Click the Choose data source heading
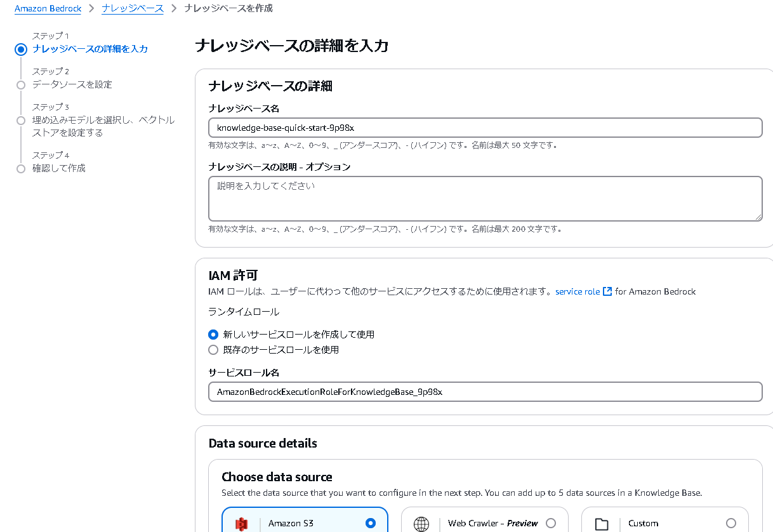 pyautogui.click(x=277, y=477)
